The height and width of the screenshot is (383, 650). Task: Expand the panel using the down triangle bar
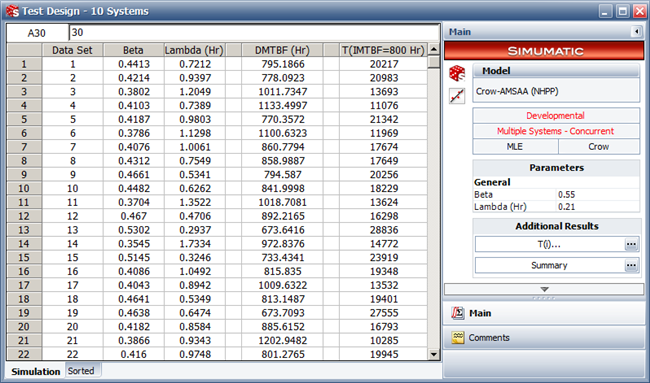tap(544, 289)
